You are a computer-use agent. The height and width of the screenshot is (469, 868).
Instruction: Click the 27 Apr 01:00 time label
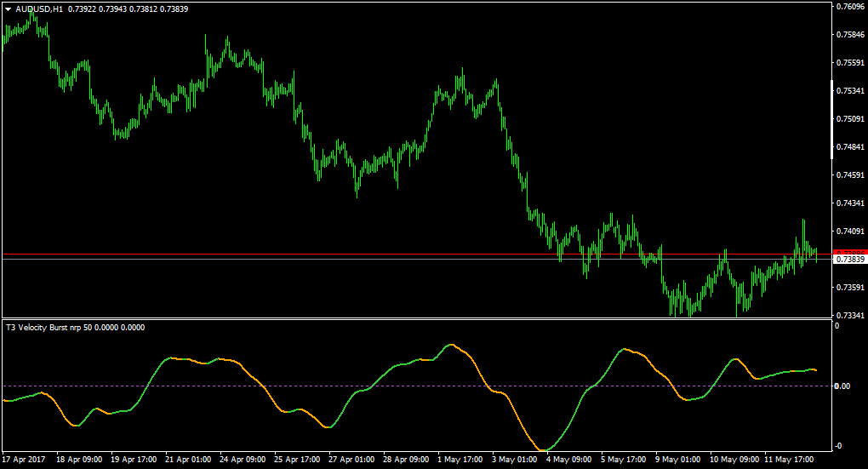351,459
